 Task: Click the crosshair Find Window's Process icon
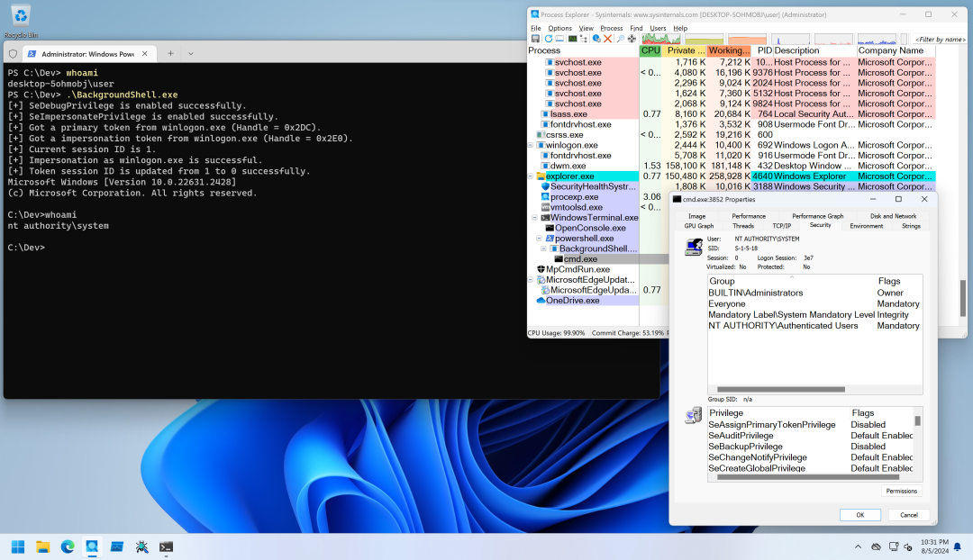tap(632, 39)
